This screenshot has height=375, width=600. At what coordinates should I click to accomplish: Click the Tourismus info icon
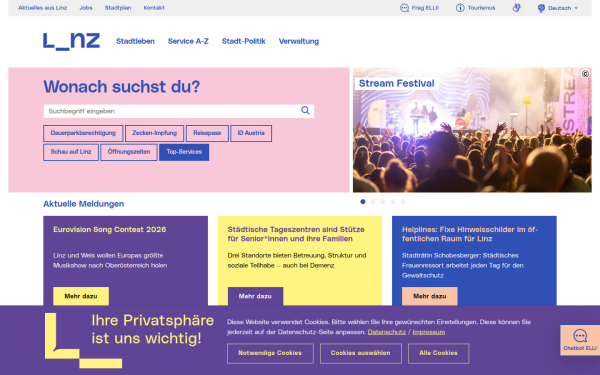(460, 8)
